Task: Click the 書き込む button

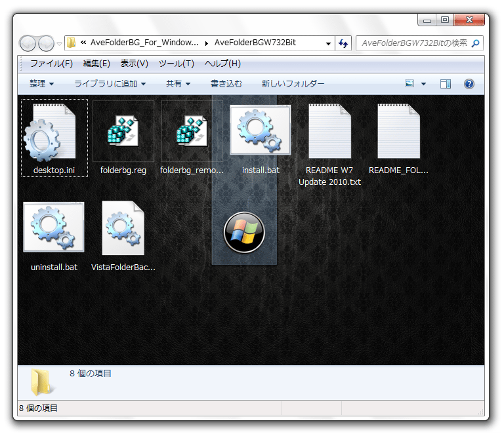Action: tap(226, 84)
